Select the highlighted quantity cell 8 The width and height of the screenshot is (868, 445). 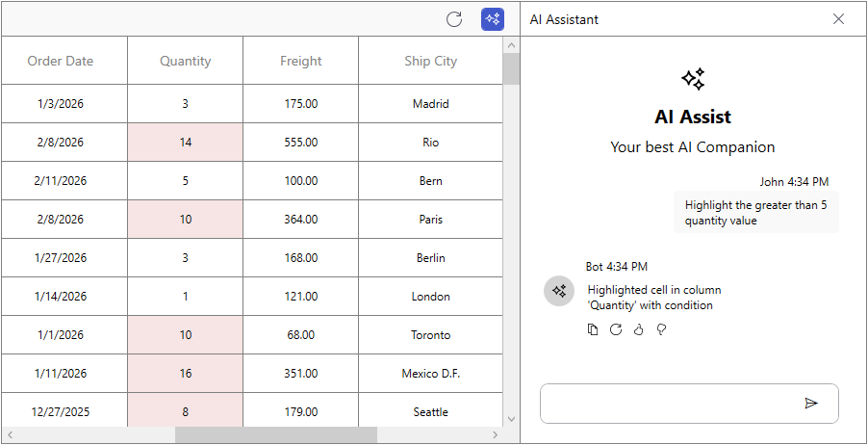[186, 410]
